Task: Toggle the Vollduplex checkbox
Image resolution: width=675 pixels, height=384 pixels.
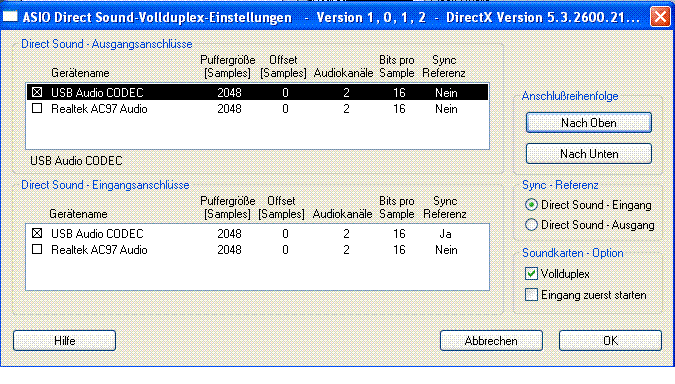Action: click(531, 273)
